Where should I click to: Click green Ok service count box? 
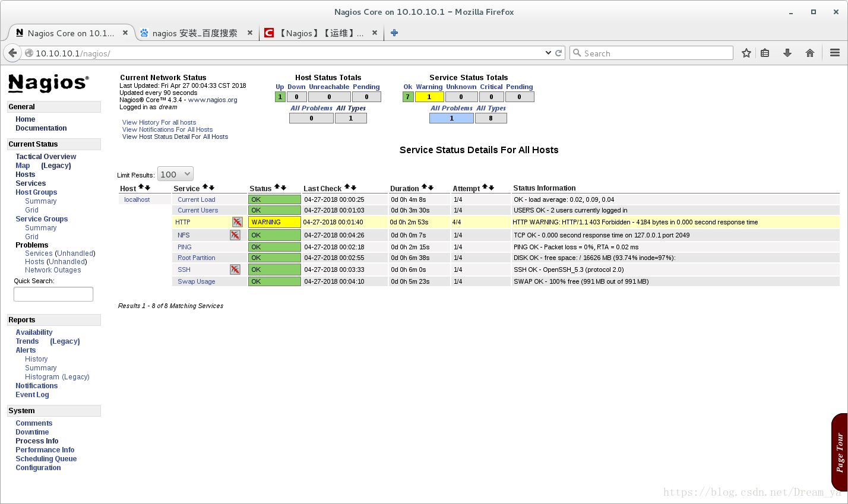pos(407,97)
